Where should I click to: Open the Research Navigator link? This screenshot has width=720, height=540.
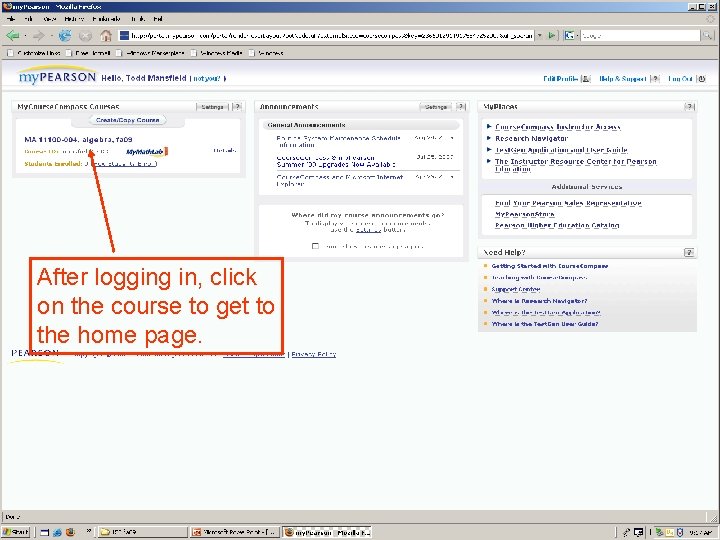point(531,138)
